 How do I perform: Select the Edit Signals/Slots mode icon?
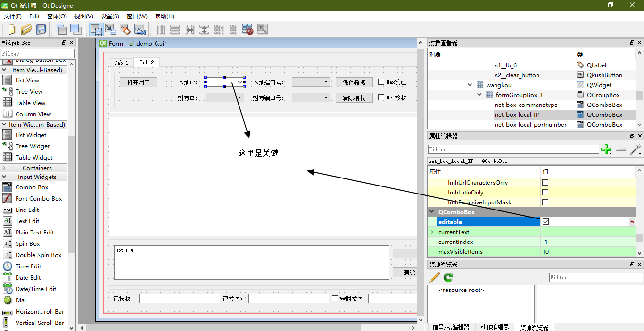[111, 30]
